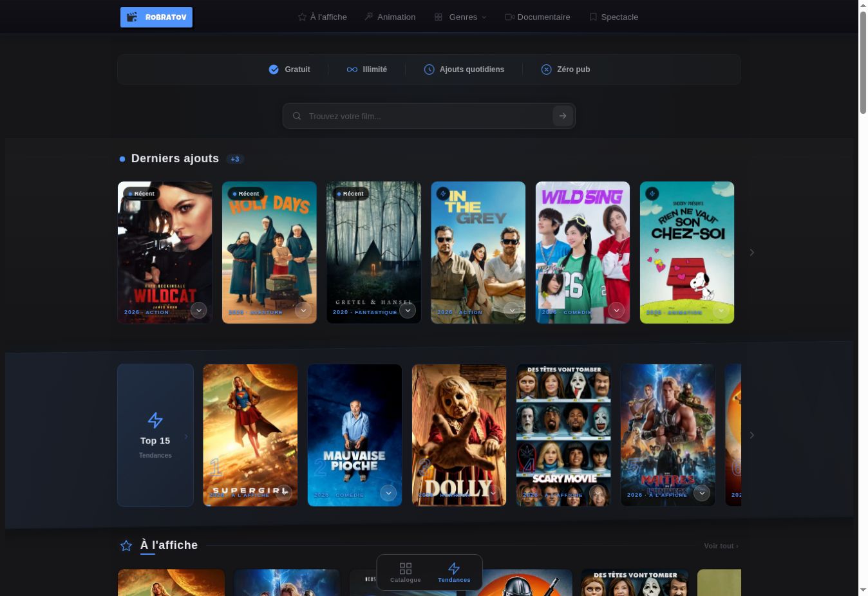Expand details chevron on the Snoopy card
Viewport: 868px width, 596px height.
pyautogui.click(x=721, y=310)
